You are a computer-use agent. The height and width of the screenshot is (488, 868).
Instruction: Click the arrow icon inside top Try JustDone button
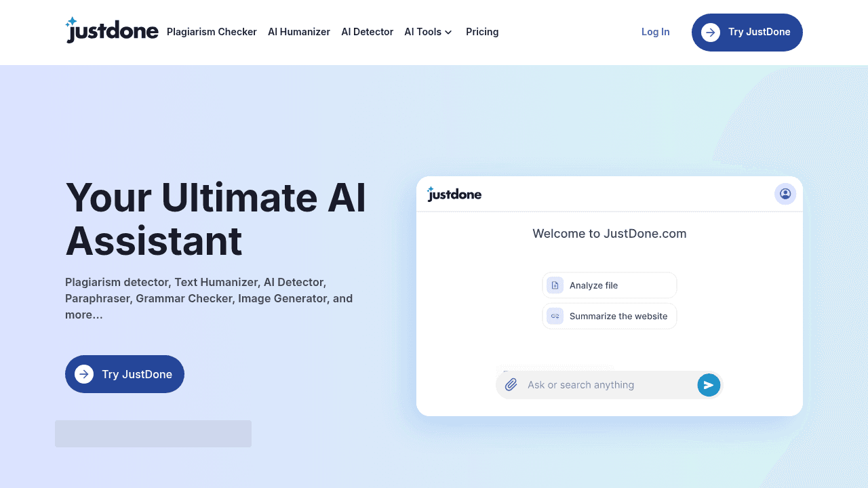tap(711, 32)
